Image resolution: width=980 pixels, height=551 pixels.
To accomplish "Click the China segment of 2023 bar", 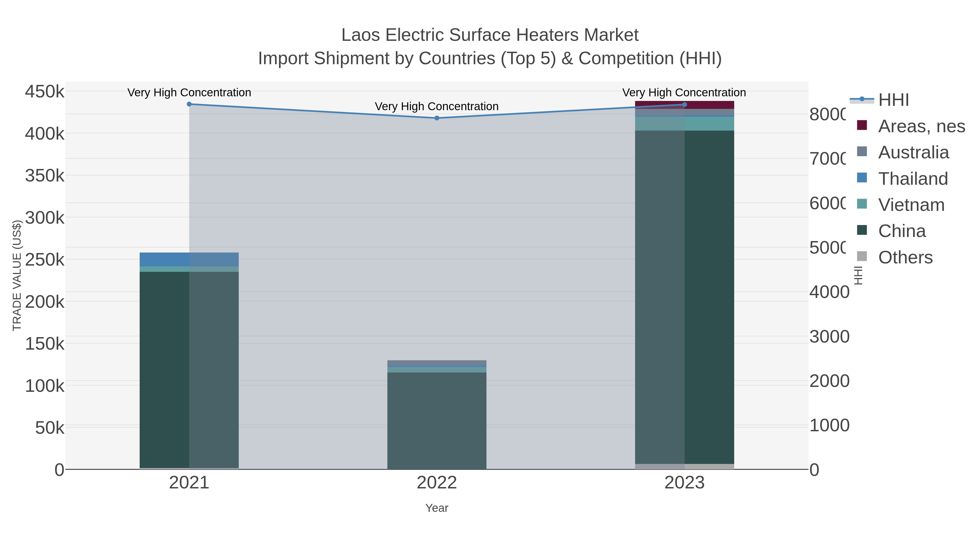I will 684,297.
